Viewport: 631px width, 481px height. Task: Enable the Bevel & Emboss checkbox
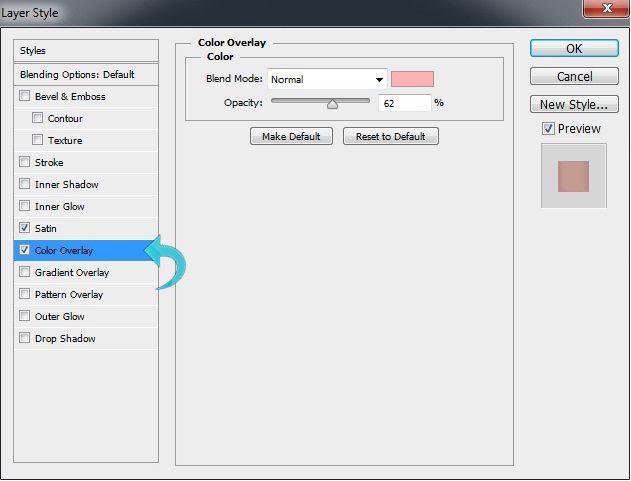(x=25, y=96)
